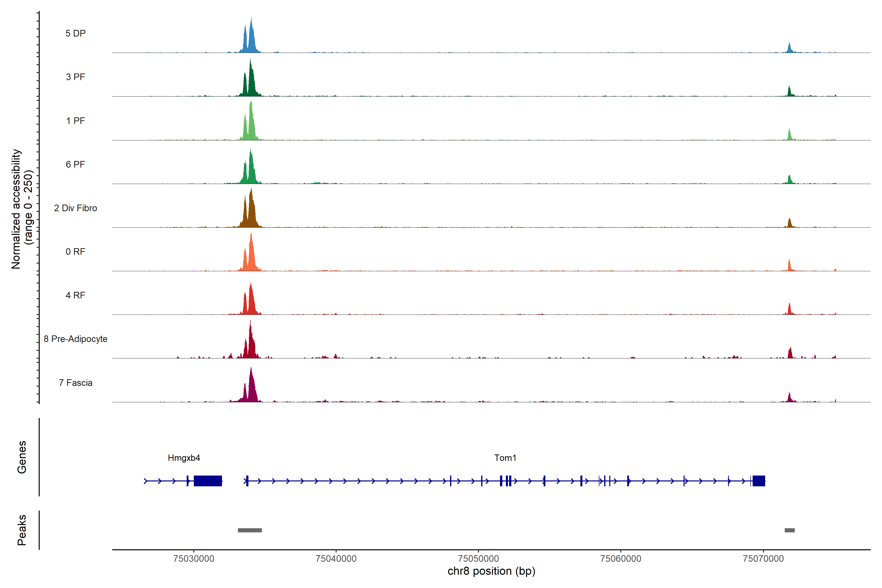Click the 5 DP track label
The image size is (882, 588).
tap(75, 33)
